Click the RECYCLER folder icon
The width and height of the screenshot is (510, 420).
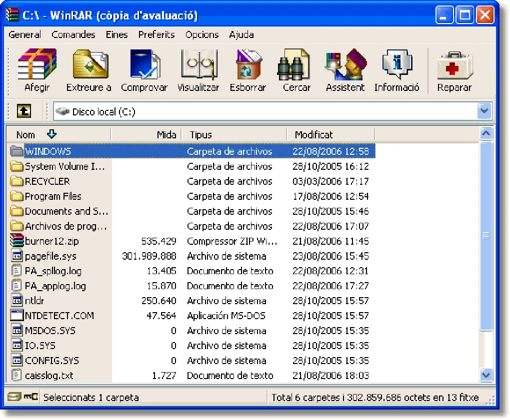pyautogui.click(x=17, y=181)
